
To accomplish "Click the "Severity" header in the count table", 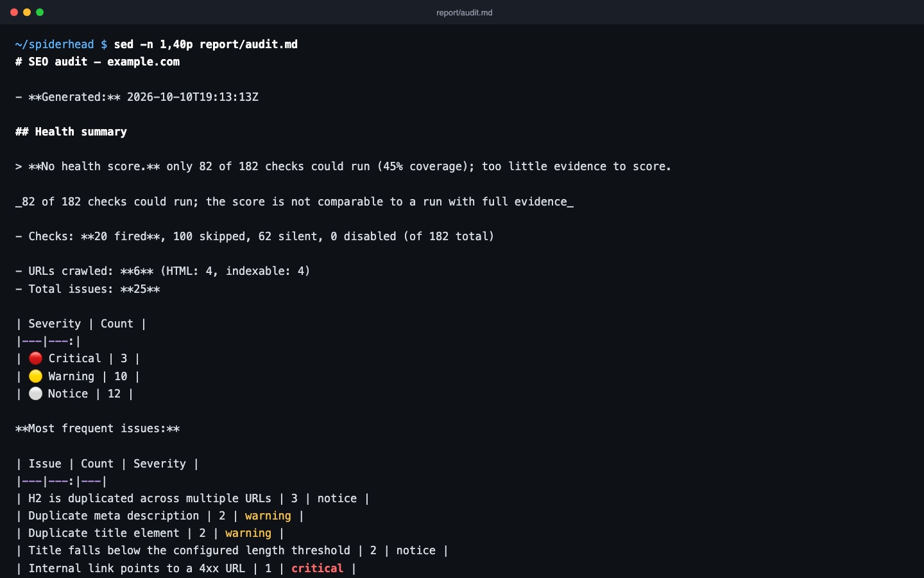I will pos(55,324).
